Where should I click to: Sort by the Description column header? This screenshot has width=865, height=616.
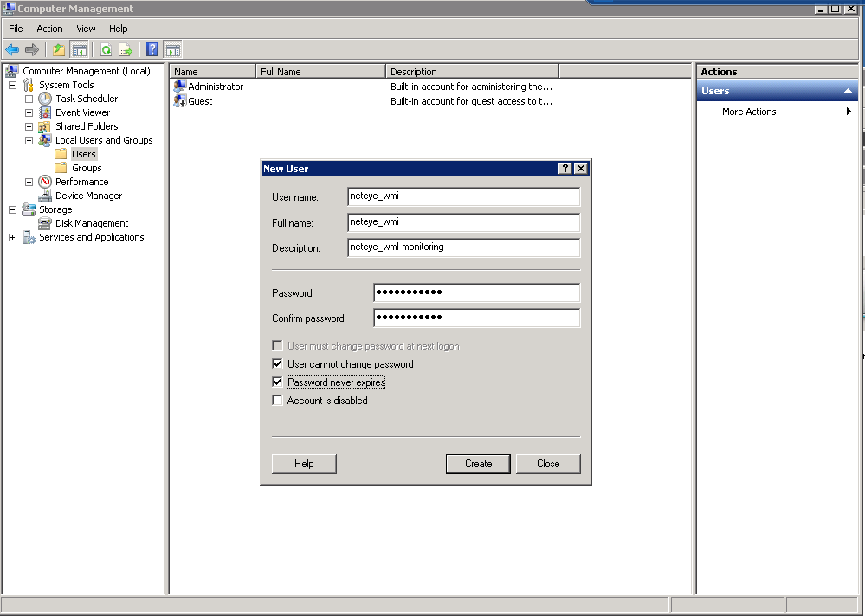(x=473, y=72)
